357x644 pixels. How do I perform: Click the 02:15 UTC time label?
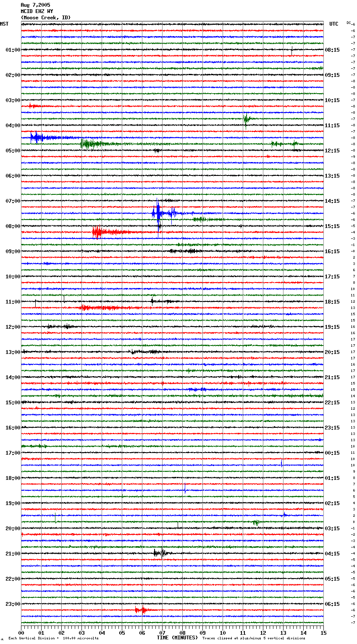[x=332, y=503]
